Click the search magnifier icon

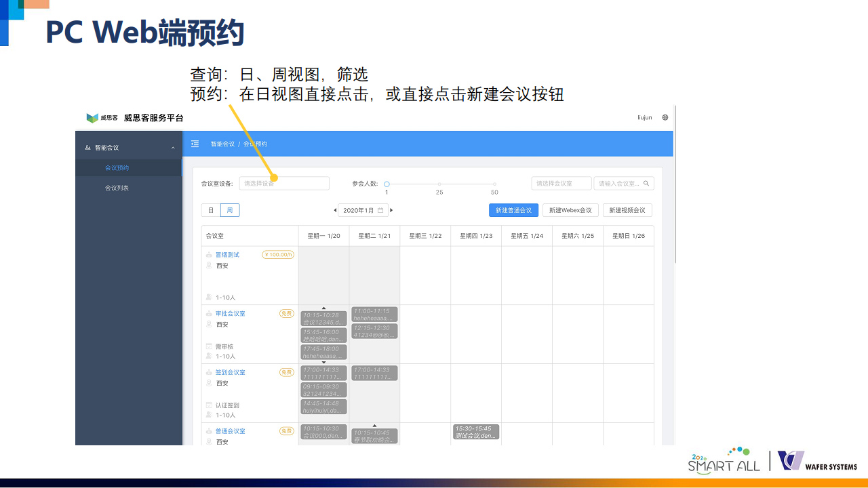pos(647,183)
